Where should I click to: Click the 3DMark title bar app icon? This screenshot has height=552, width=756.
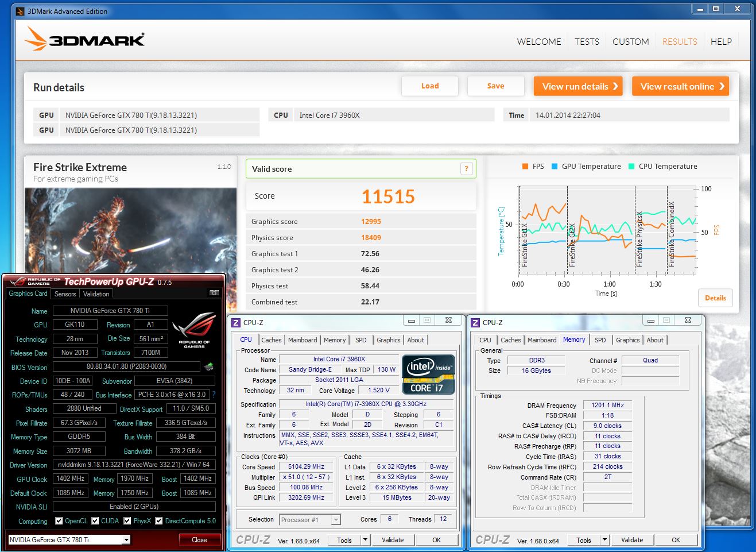coord(20,11)
